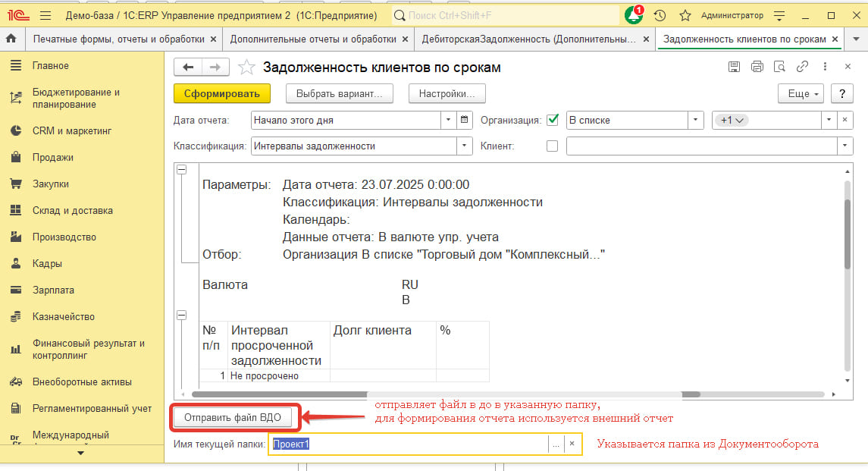The width and height of the screenshot is (868, 471).
Task: Add report to favorites star
Action: tap(246, 68)
